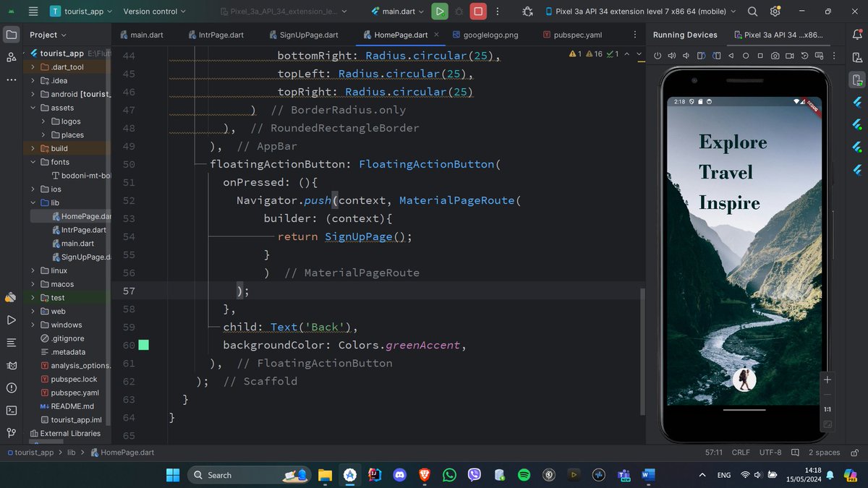Open SignUpPage.dart in project tree
The width and height of the screenshot is (868, 488).
[82, 257]
